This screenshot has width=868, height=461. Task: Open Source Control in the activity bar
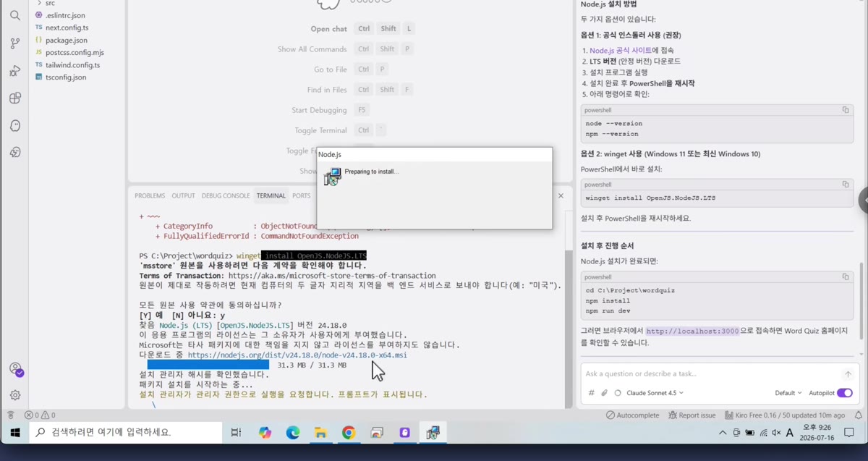tap(15, 43)
